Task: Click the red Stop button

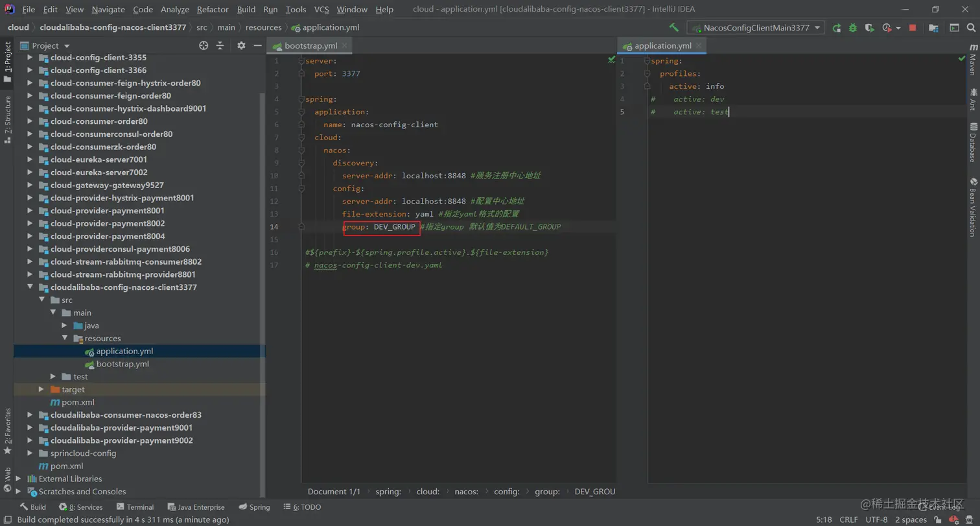Action: 913,28
